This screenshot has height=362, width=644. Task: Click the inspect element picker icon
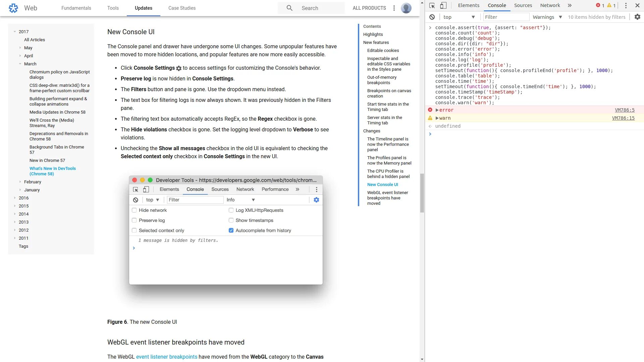point(432,5)
